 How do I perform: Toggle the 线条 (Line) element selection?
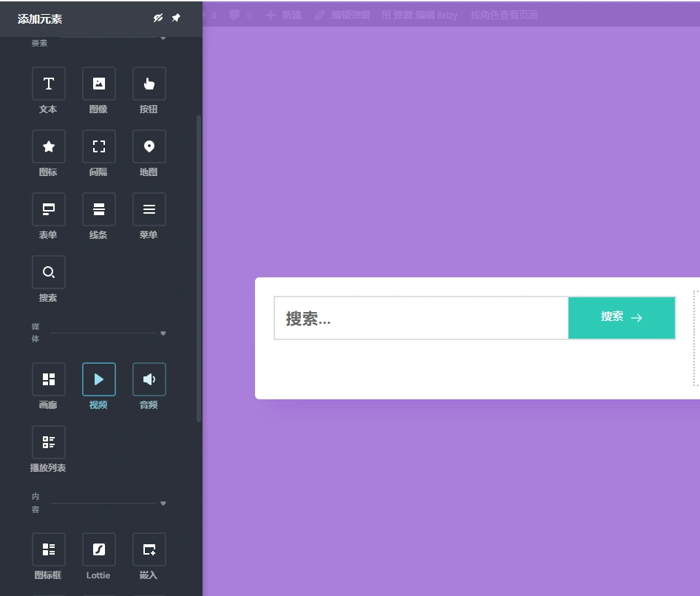[x=98, y=209]
